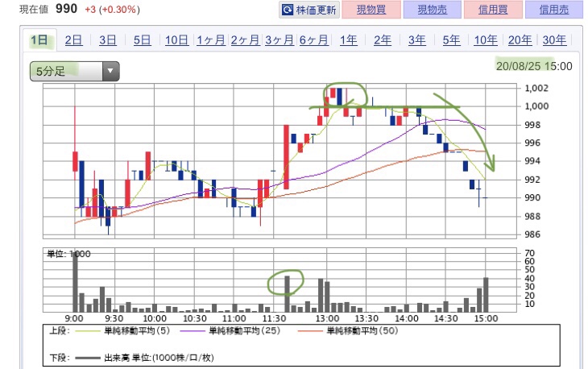Switch to the 3日 chart tab
This screenshot has height=369, width=588.
tap(108, 40)
